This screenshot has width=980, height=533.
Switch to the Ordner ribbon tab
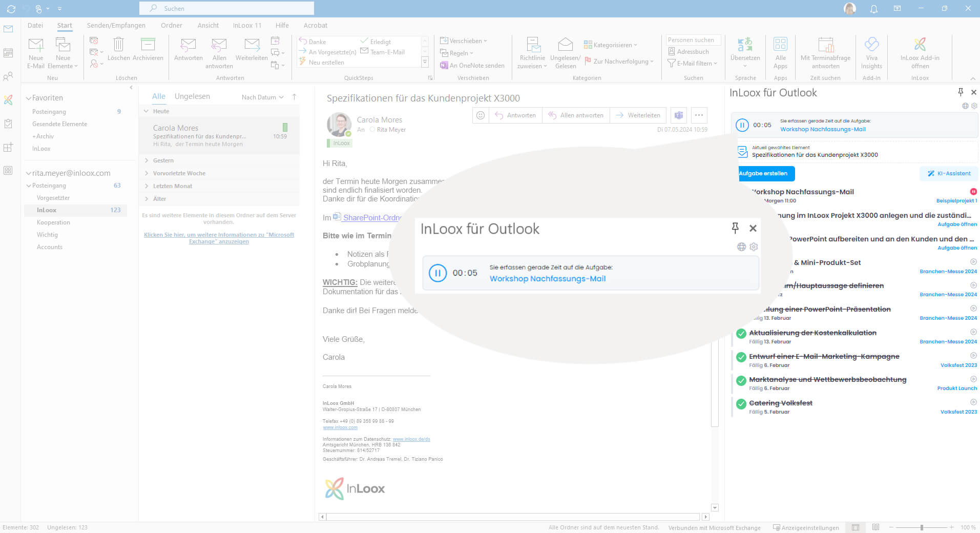[x=171, y=26]
